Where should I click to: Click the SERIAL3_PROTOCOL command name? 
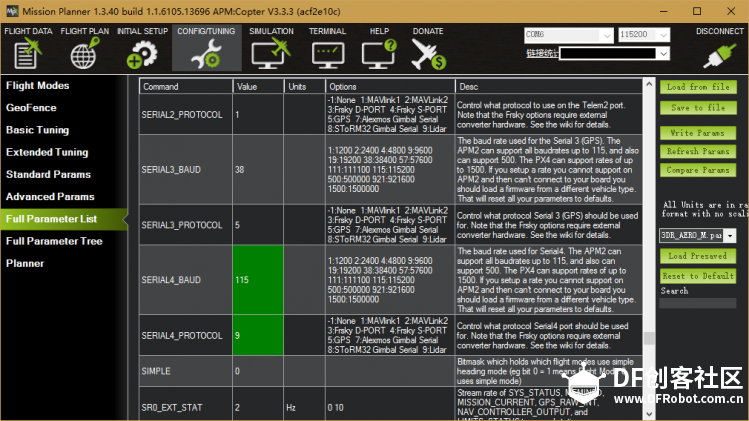pos(182,225)
